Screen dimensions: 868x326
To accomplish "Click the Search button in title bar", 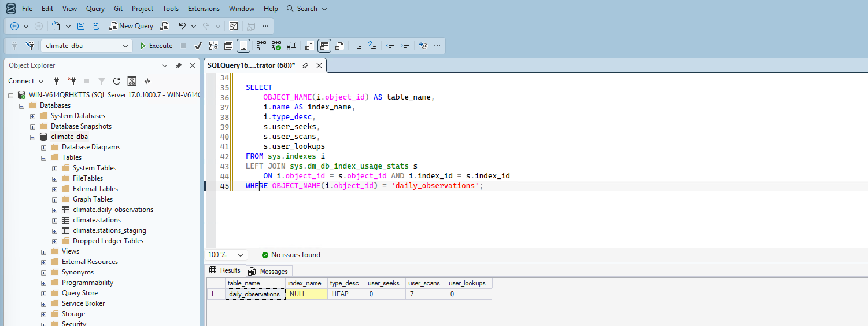I will point(306,9).
